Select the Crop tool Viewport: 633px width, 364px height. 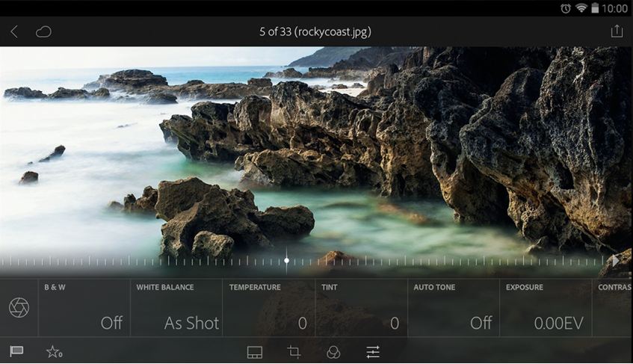pos(294,352)
